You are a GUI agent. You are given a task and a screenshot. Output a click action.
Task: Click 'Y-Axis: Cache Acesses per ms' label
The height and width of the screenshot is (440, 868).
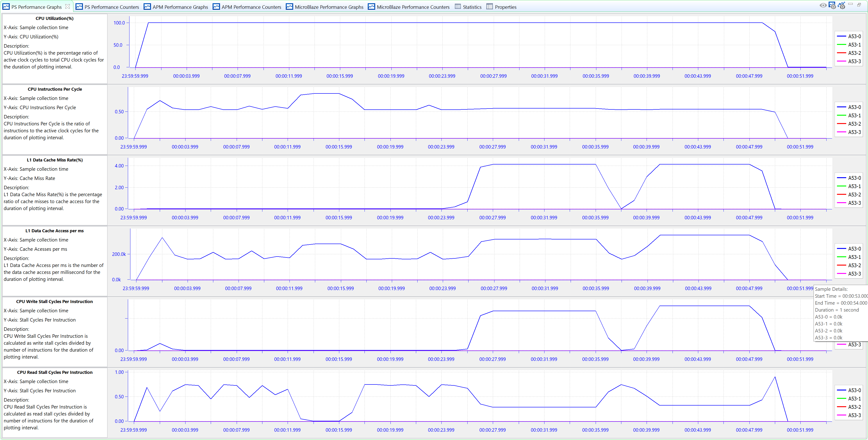pos(35,249)
